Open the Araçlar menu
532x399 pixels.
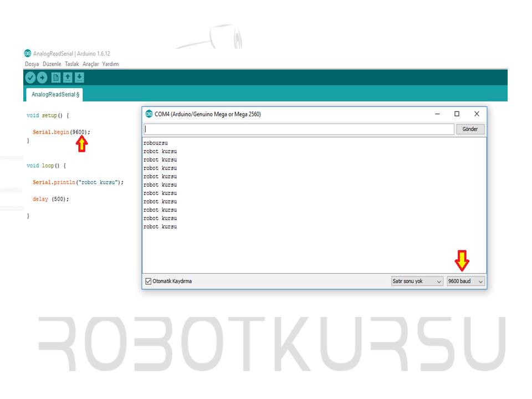tap(90, 64)
